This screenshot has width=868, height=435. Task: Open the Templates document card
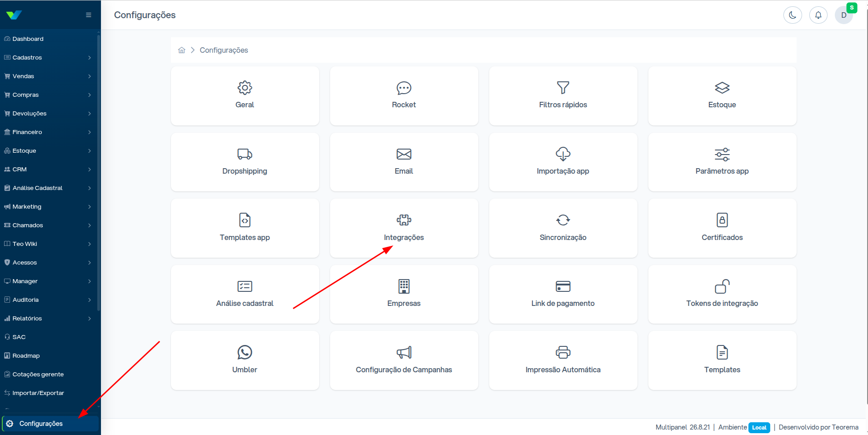(722, 360)
